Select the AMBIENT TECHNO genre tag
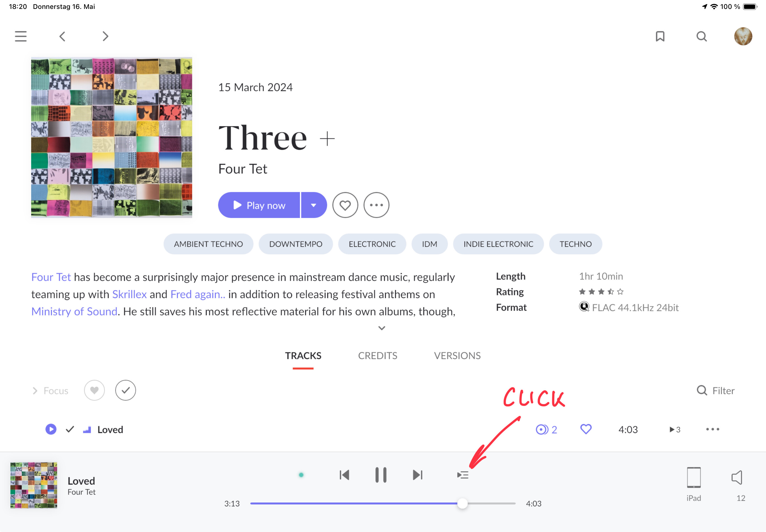The image size is (766, 532). coord(208,244)
